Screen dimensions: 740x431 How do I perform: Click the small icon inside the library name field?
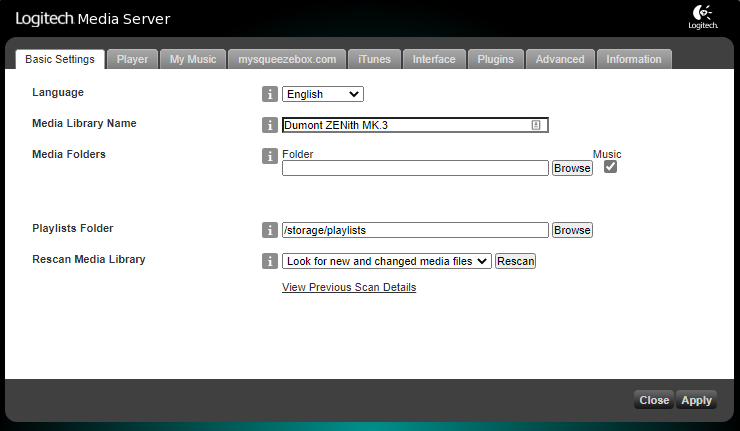click(536, 125)
